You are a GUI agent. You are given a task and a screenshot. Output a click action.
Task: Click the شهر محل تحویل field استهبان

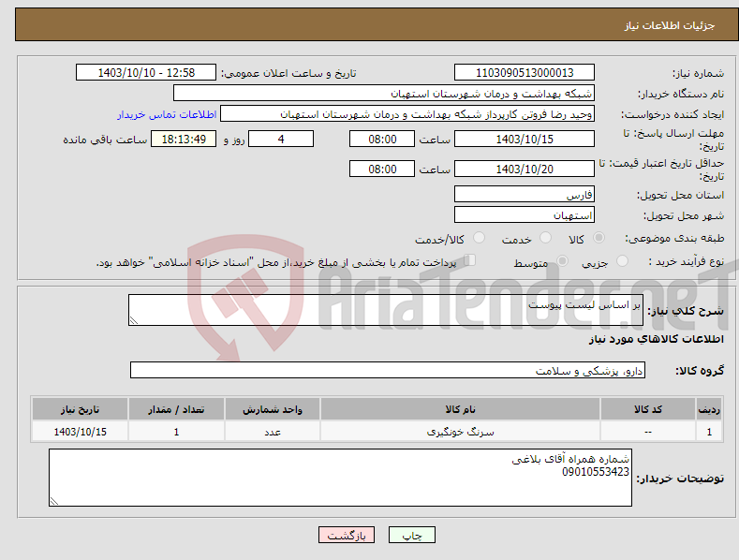[x=525, y=215]
